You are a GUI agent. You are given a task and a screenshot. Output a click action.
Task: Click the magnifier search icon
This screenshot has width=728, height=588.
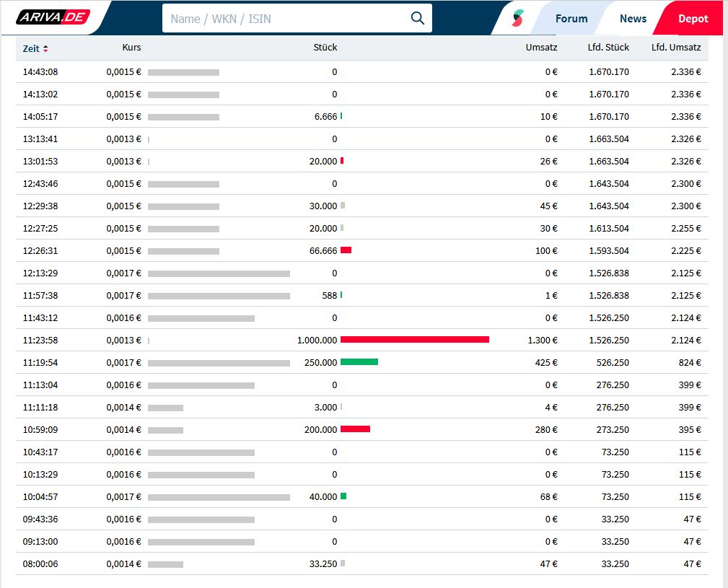click(x=417, y=18)
